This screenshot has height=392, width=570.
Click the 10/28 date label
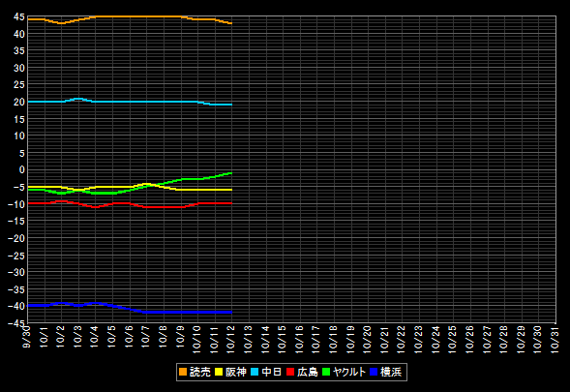[503, 339]
